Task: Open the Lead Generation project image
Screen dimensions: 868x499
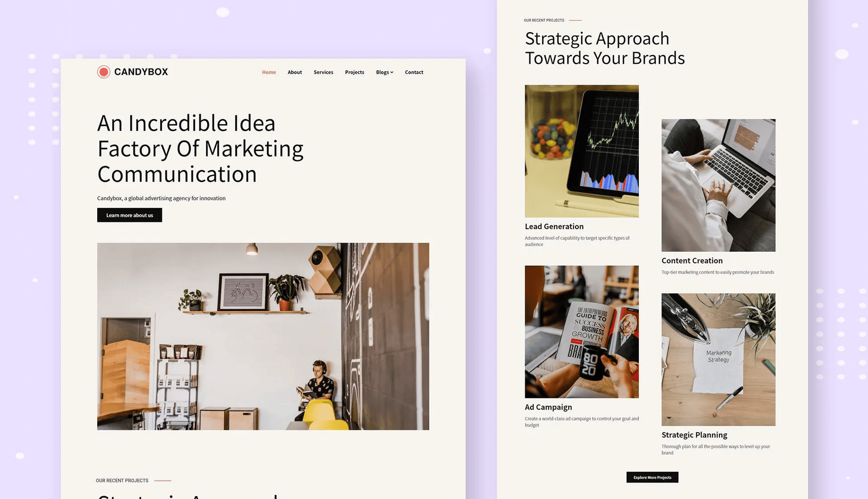Action: pos(582,151)
